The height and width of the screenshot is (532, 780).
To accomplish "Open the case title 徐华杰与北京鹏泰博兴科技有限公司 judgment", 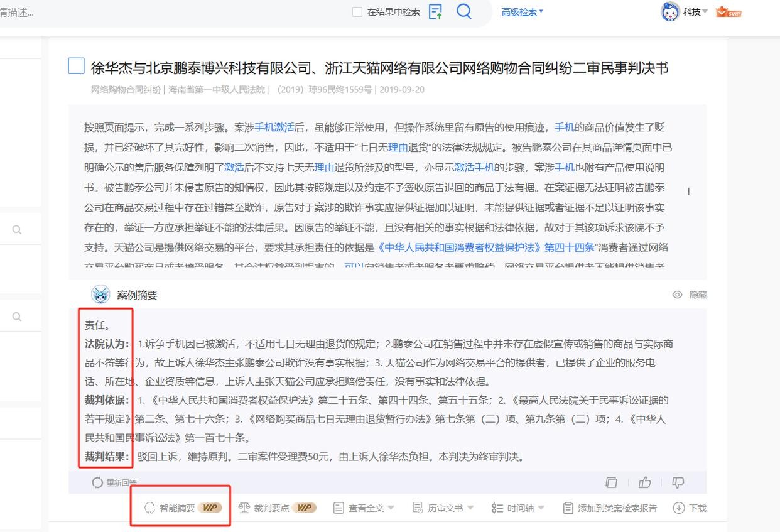I will 380,68.
